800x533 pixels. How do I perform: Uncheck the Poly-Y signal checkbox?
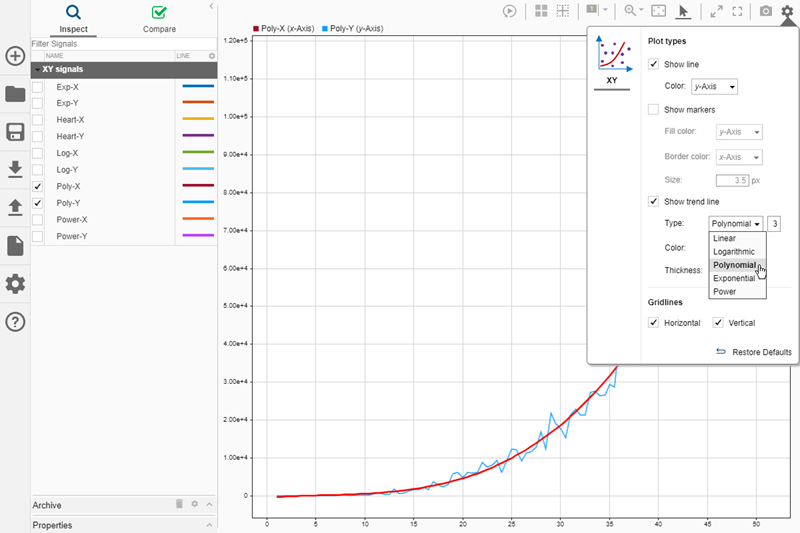tap(37, 203)
